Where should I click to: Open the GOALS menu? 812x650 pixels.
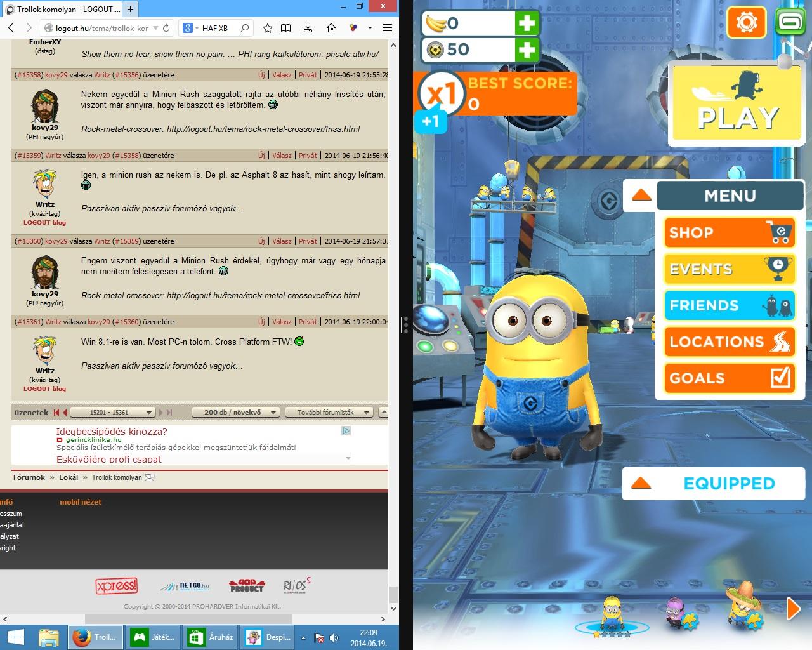click(x=730, y=378)
